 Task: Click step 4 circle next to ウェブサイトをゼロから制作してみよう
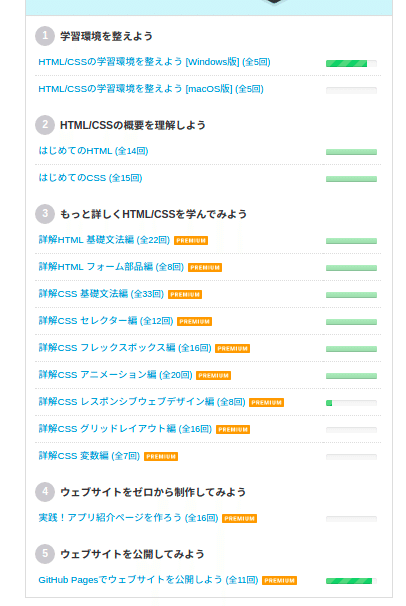(x=45, y=492)
